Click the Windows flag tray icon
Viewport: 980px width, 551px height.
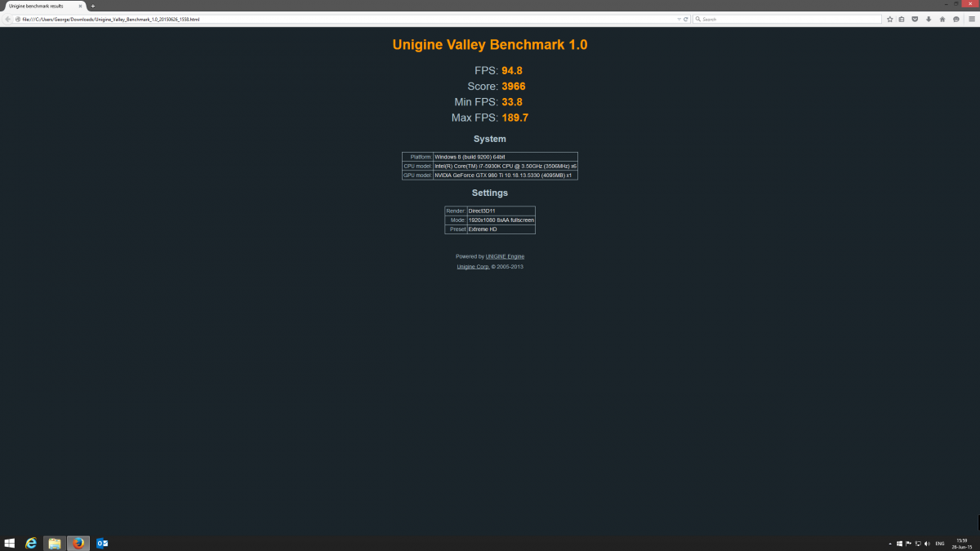(899, 543)
